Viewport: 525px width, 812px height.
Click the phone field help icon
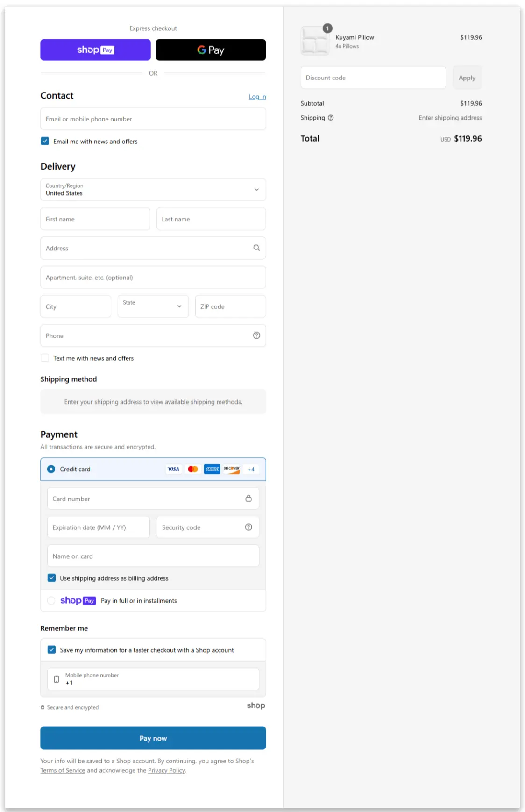point(256,335)
